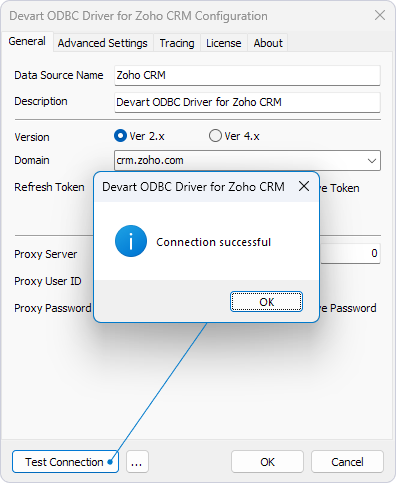Select the Ver 2.x radio button
This screenshot has height=483, width=396.
(x=120, y=136)
